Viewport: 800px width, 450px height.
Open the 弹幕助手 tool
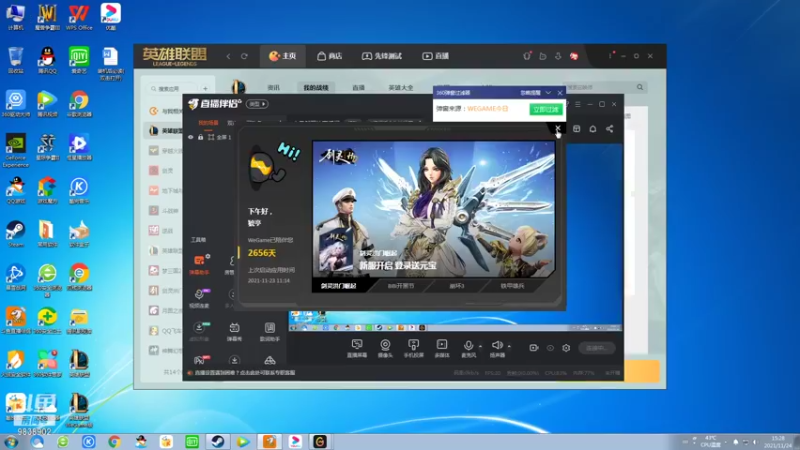coord(199,264)
